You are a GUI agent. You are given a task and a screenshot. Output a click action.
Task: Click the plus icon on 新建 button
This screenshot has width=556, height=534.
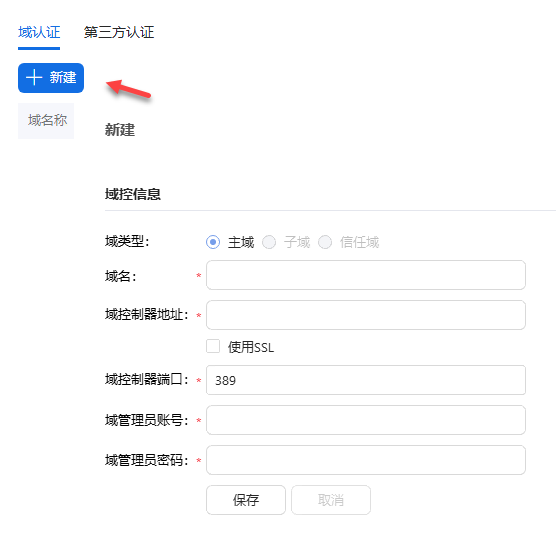point(34,77)
